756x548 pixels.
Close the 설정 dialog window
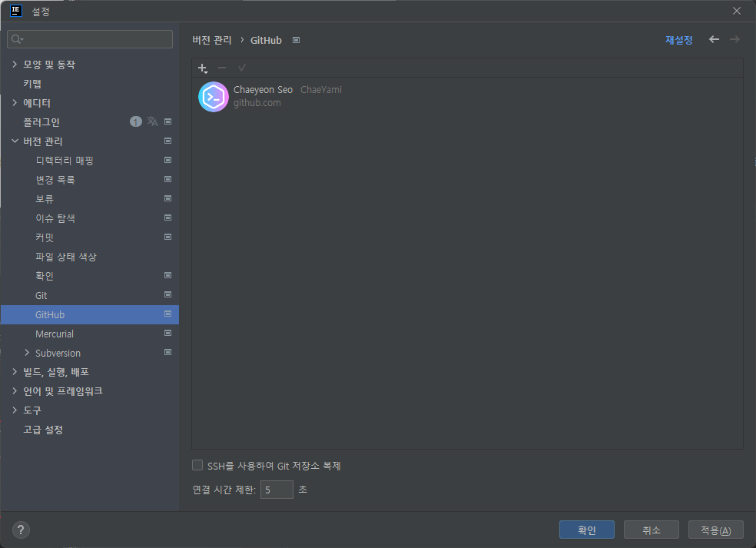pos(737,11)
